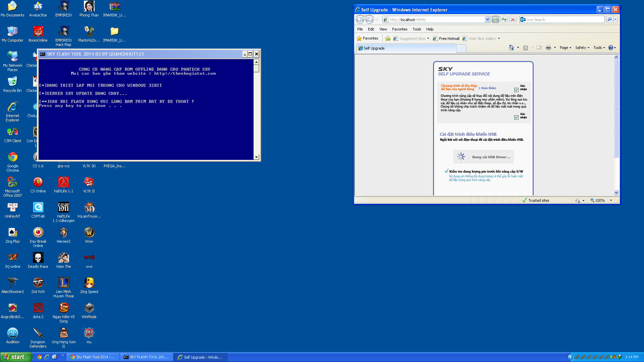
Task: Click the Stop loading icon in IE
Action: coord(513,20)
